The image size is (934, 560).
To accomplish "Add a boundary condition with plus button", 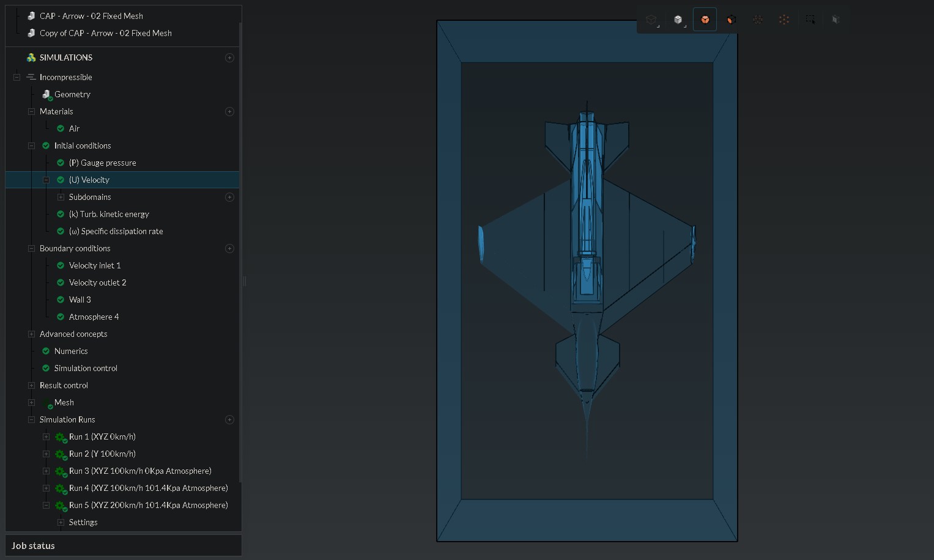I will pyautogui.click(x=229, y=248).
